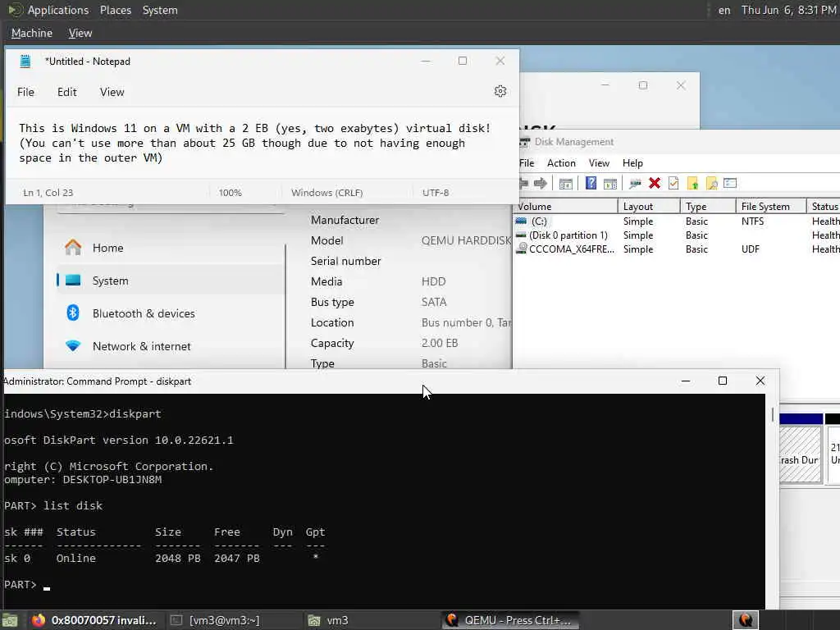Click Ln 1, Col 23 status text

click(48, 193)
